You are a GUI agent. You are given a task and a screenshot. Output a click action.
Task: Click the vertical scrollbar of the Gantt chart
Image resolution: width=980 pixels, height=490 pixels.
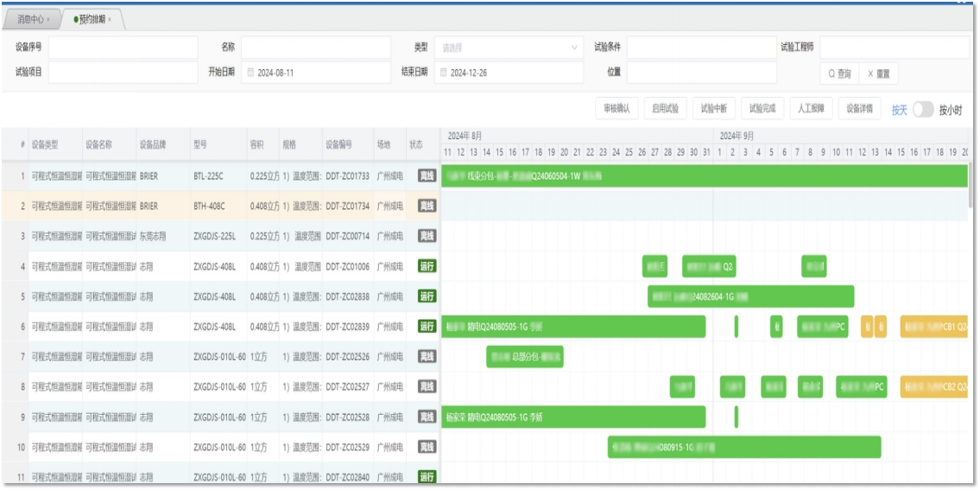[970, 187]
